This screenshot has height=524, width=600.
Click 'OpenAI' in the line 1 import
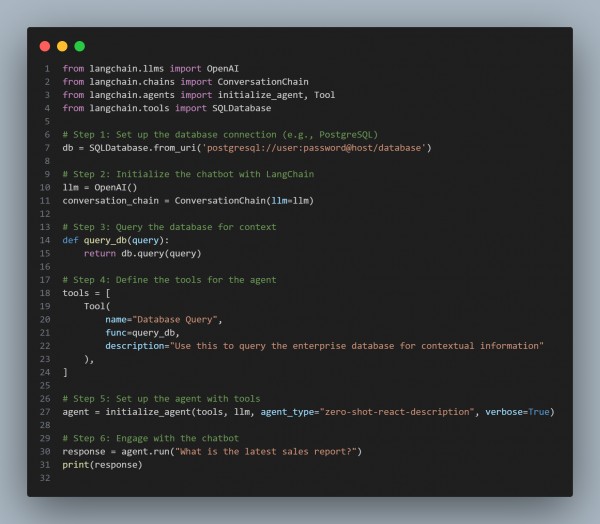[x=223, y=69]
